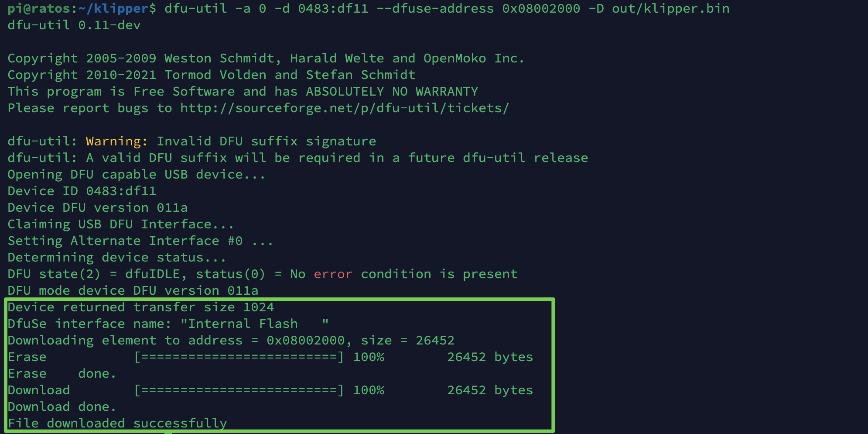Click the dfu-util command at the prompt
This screenshot has height=434, width=868.
pos(447,9)
